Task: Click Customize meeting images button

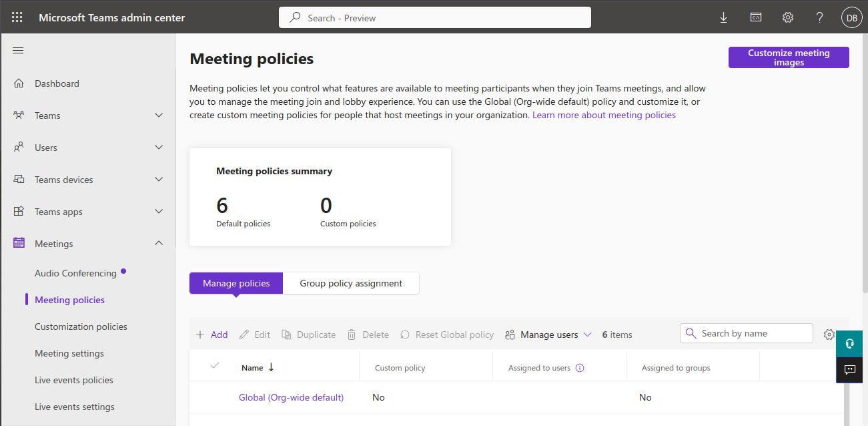Action: click(789, 57)
